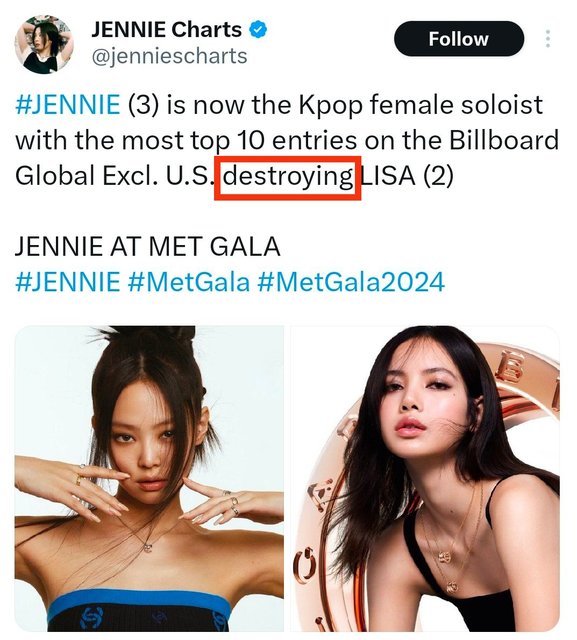Image resolution: width=577 pixels, height=640 pixels.
Task: Click the JENNIE Charts display name
Action: (166, 30)
